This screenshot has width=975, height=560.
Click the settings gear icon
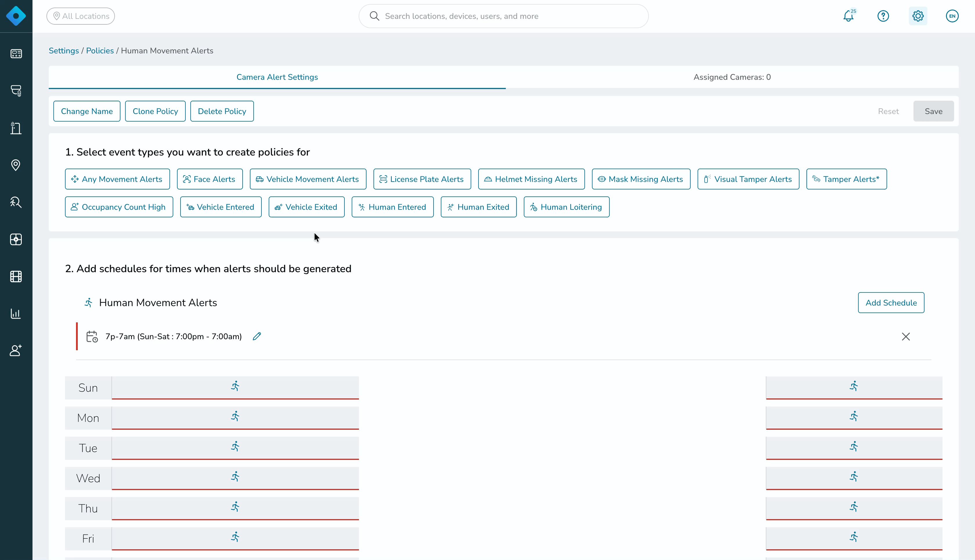(918, 16)
